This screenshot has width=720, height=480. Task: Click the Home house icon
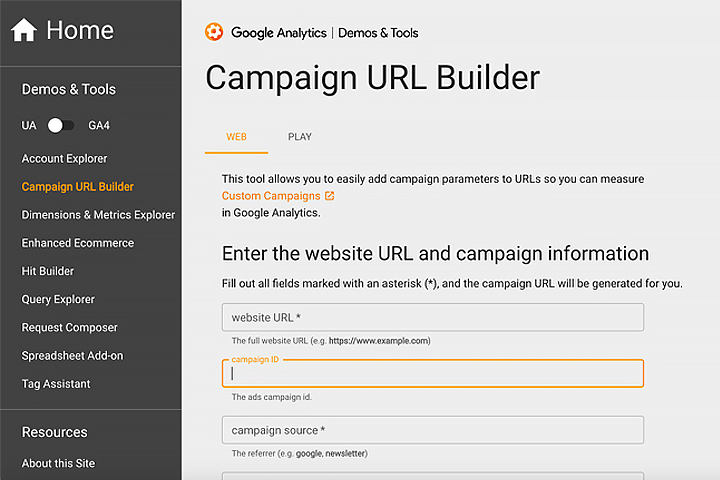click(23, 30)
